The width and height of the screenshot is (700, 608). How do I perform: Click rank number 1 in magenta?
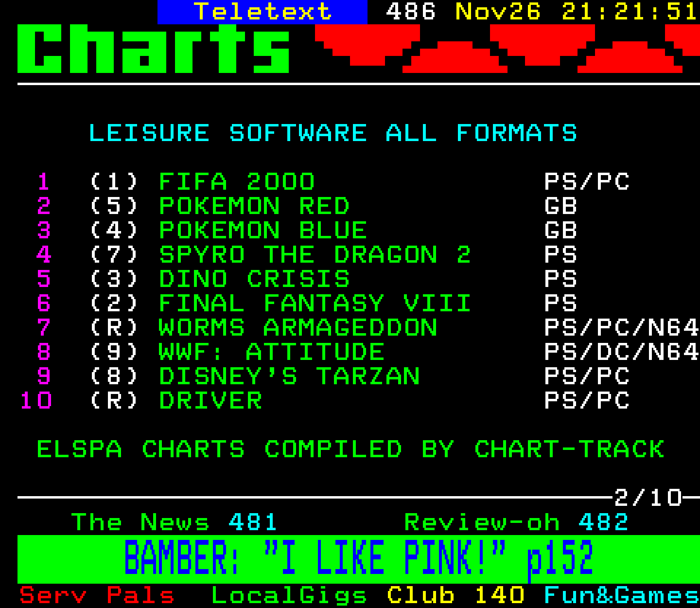click(44, 182)
